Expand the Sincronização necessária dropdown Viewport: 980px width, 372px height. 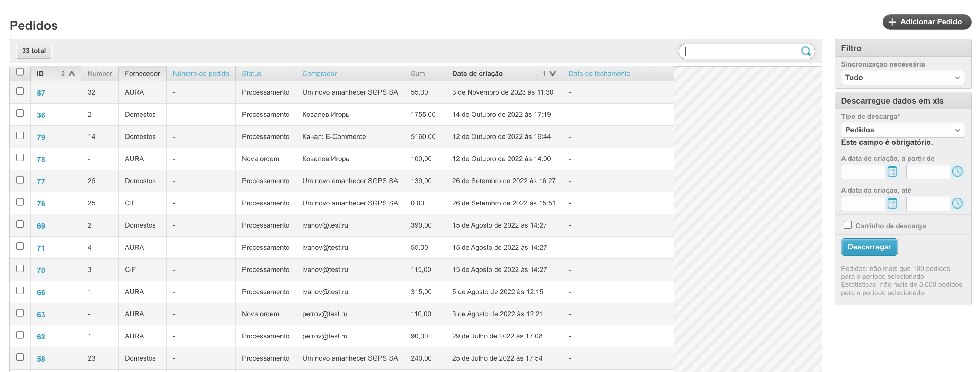(x=902, y=78)
